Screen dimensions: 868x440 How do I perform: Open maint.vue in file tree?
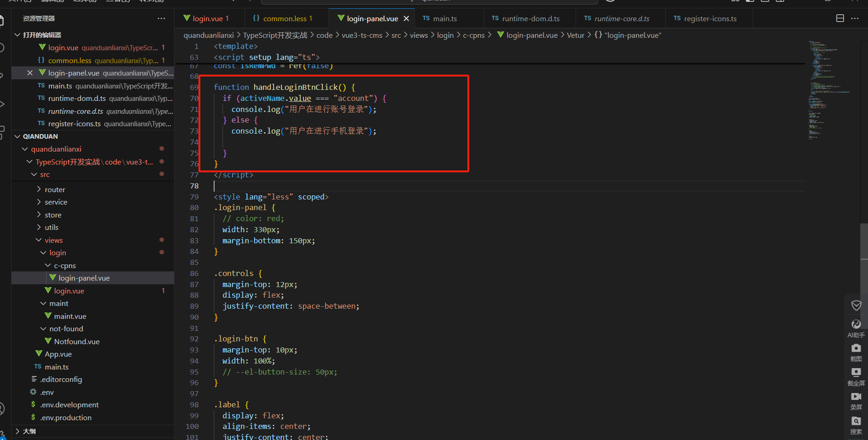93,316
